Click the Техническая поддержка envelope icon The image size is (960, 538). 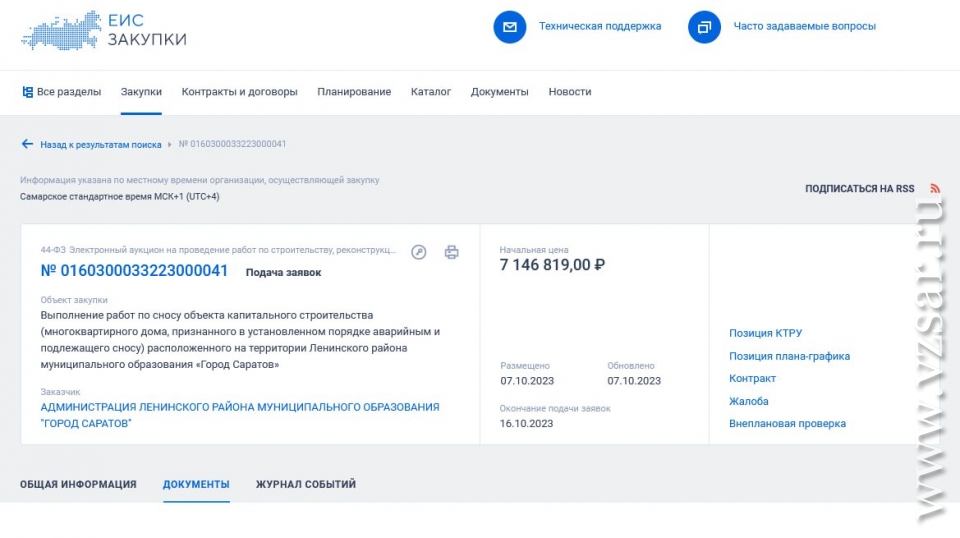[509, 27]
